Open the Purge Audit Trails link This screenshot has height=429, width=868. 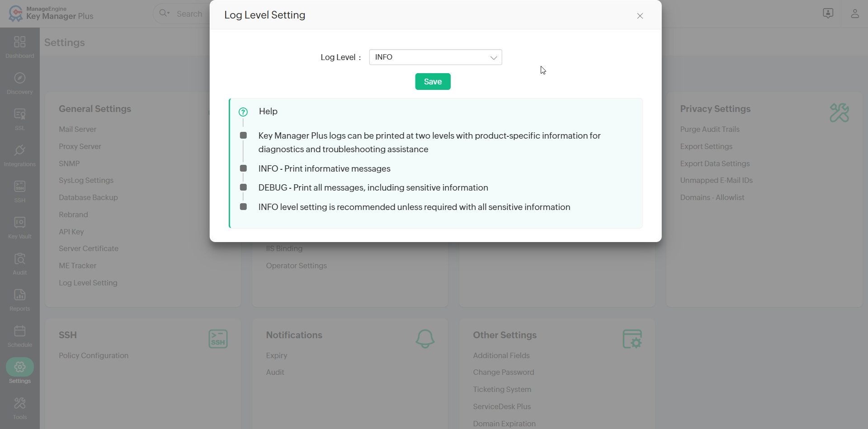[710, 129]
